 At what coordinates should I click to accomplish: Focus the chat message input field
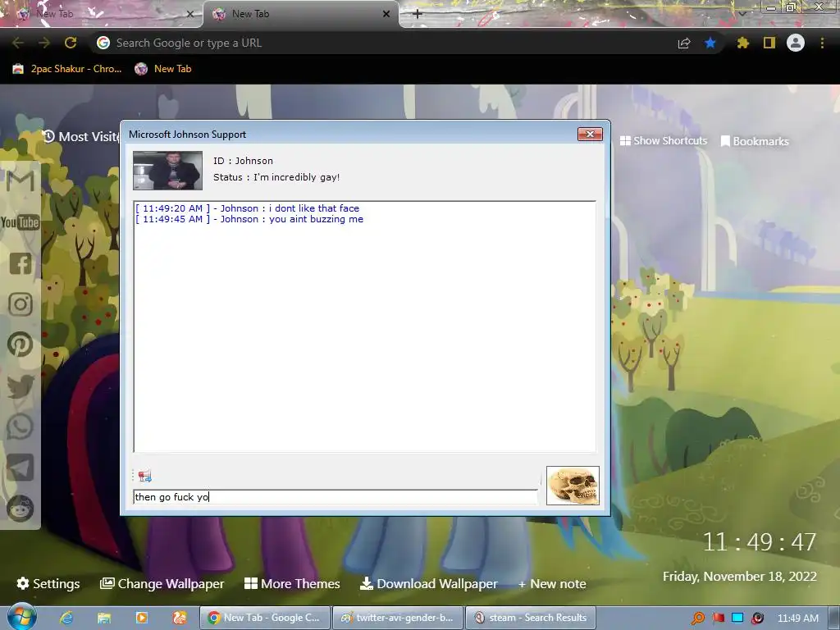tap(336, 496)
